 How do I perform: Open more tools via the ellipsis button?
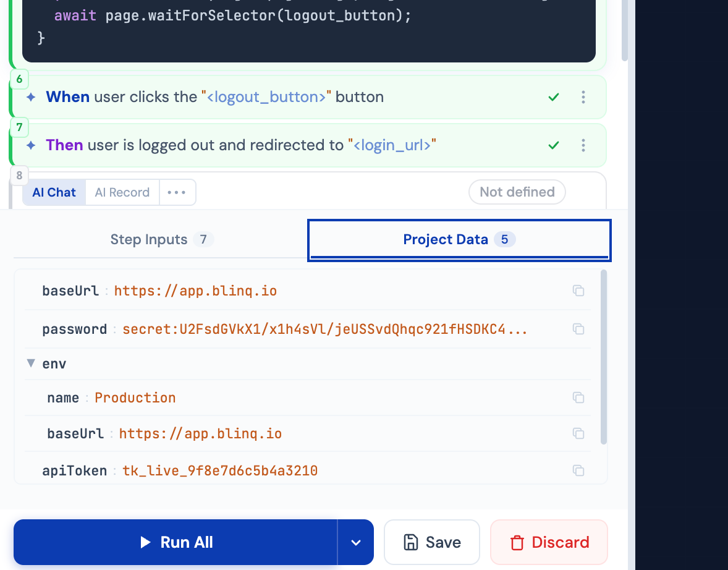click(177, 192)
